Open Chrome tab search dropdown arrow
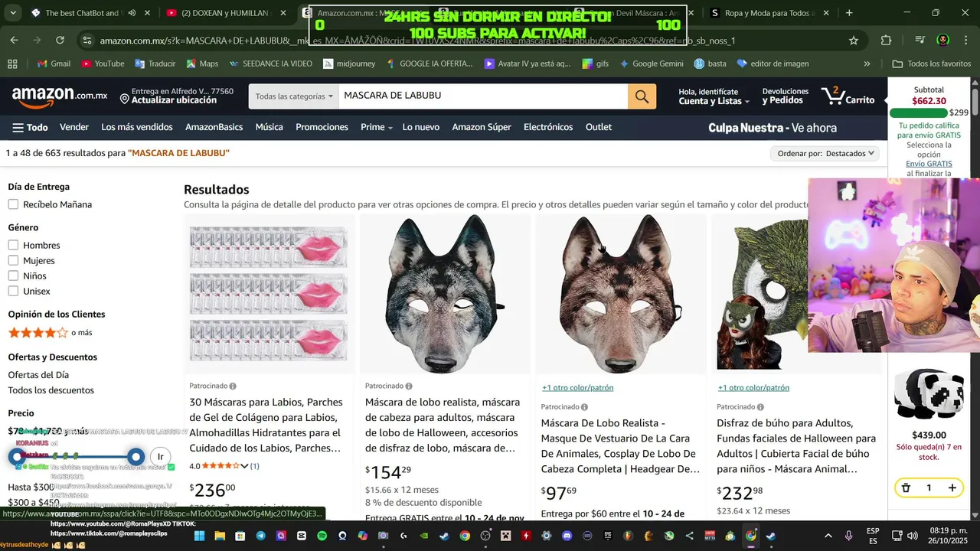 click(x=15, y=13)
